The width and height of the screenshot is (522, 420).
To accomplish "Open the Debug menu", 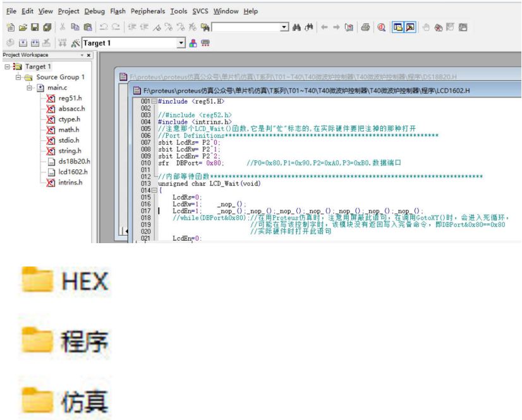I will [x=94, y=11].
